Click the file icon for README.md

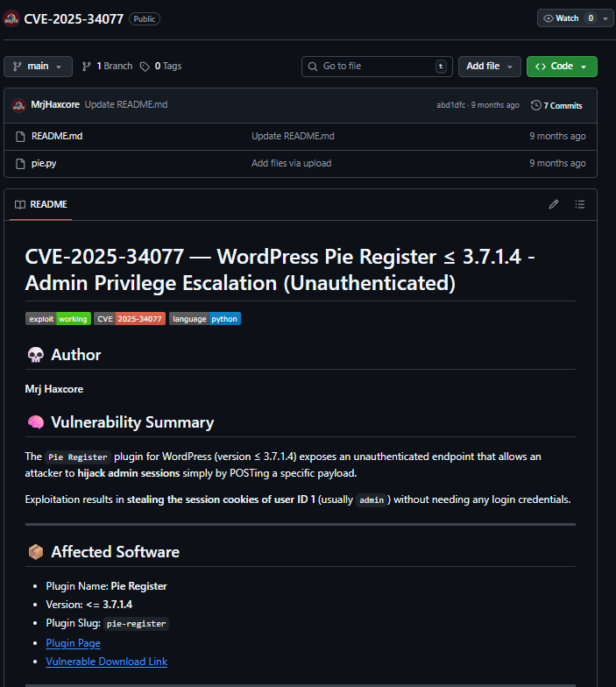coord(20,137)
